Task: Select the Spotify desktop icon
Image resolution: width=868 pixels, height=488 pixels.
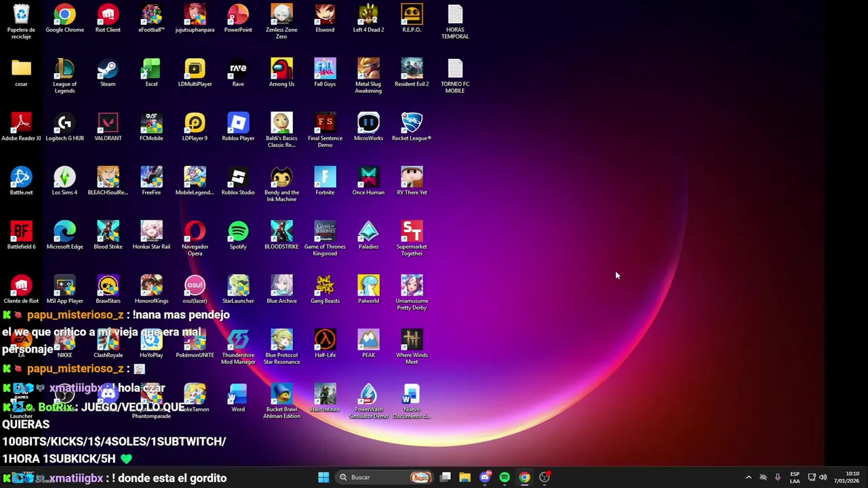Action: pyautogui.click(x=238, y=235)
